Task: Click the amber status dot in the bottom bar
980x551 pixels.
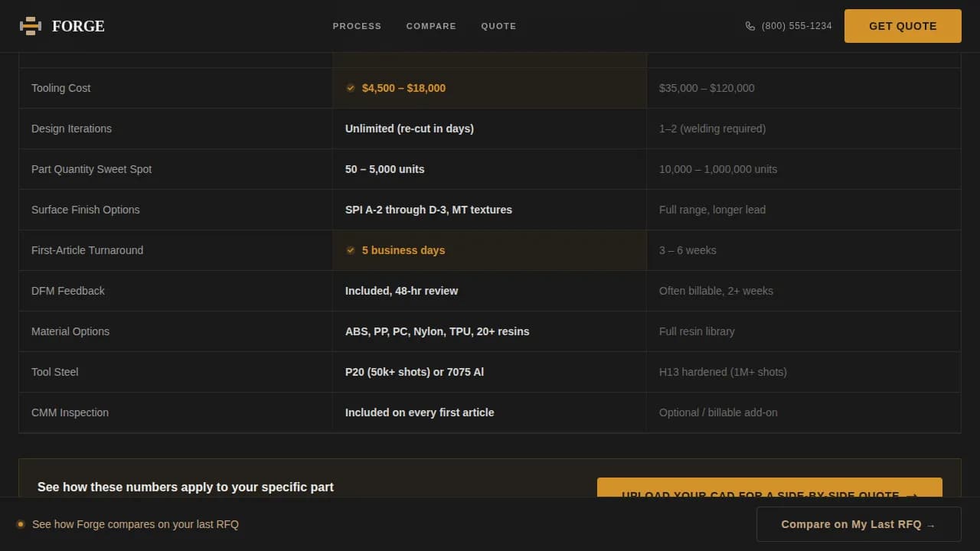Action: (22, 524)
